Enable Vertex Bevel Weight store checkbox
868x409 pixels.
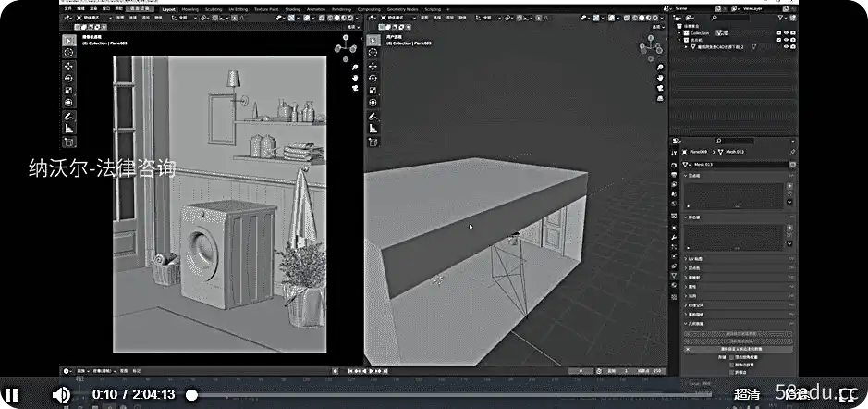pos(732,357)
